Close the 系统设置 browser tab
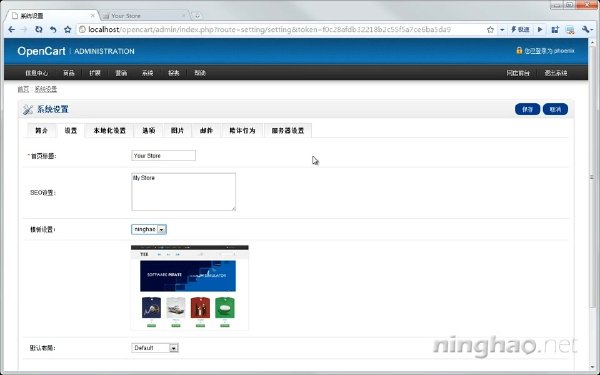The height and width of the screenshot is (375, 600). click(93, 16)
